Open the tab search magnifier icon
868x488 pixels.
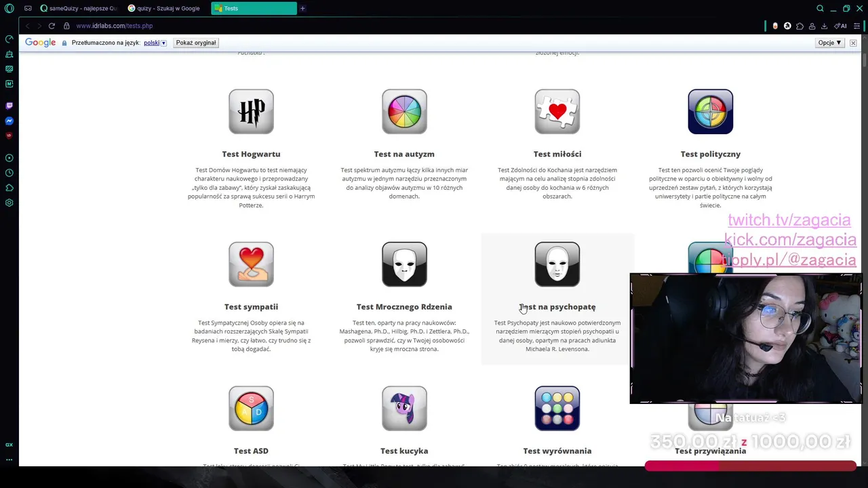(820, 9)
